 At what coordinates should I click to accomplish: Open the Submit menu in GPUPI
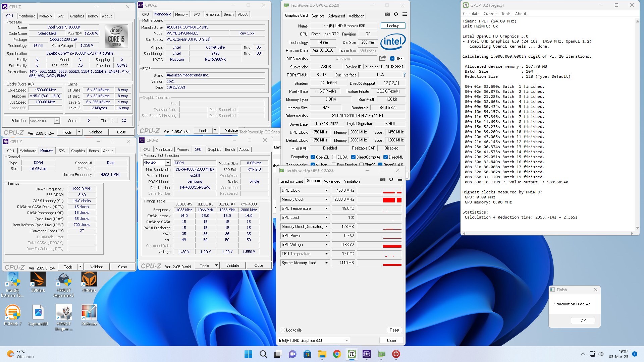pyautogui.click(x=490, y=14)
